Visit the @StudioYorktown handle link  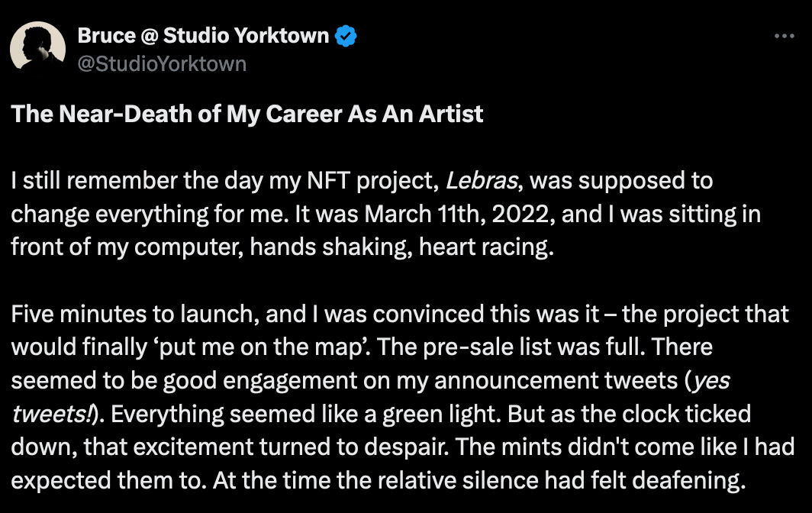162,63
